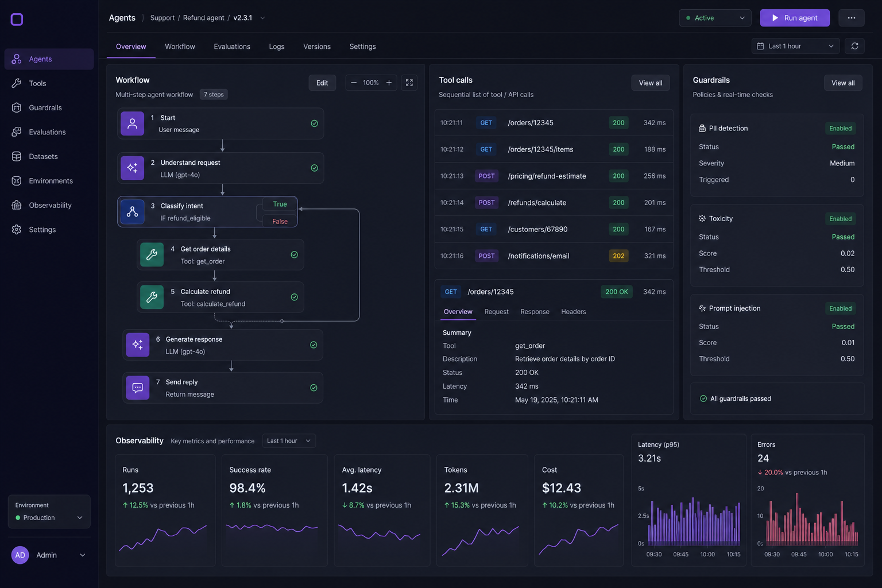The image size is (882, 588).
Task: Select the Send reply message icon
Action: point(138,388)
